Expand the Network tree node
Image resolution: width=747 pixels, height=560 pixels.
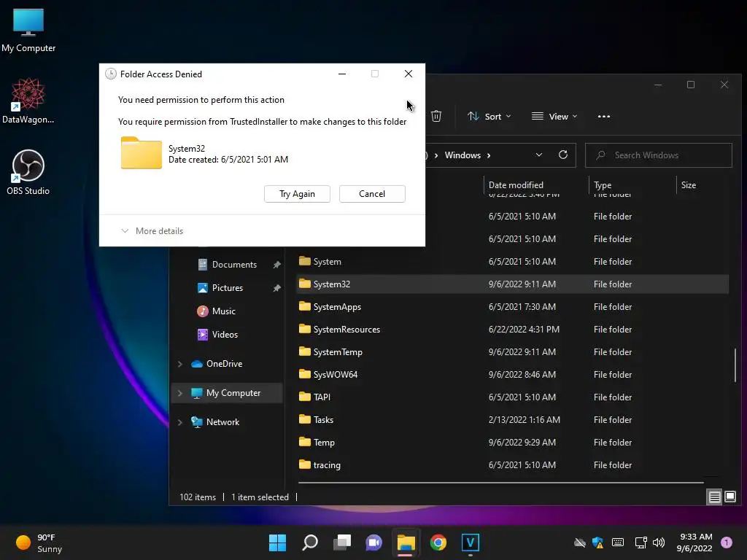coord(180,422)
